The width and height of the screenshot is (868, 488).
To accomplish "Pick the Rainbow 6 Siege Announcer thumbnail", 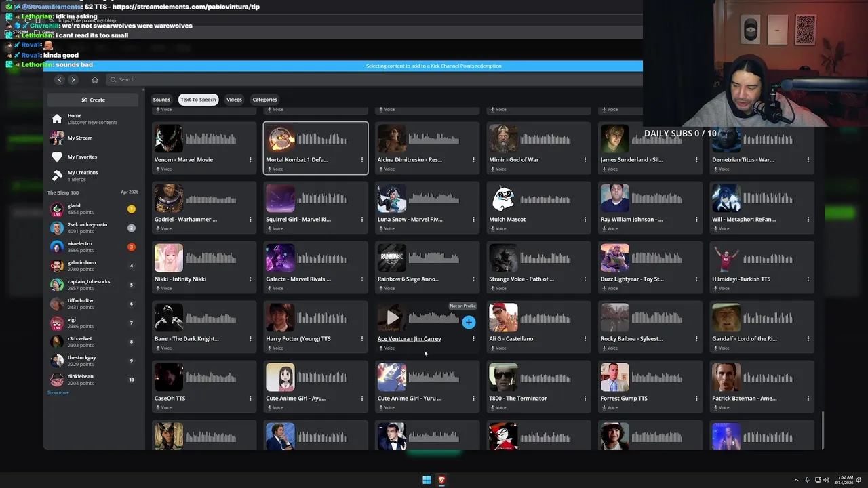I will pyautogui.click(x=392, y=258).
